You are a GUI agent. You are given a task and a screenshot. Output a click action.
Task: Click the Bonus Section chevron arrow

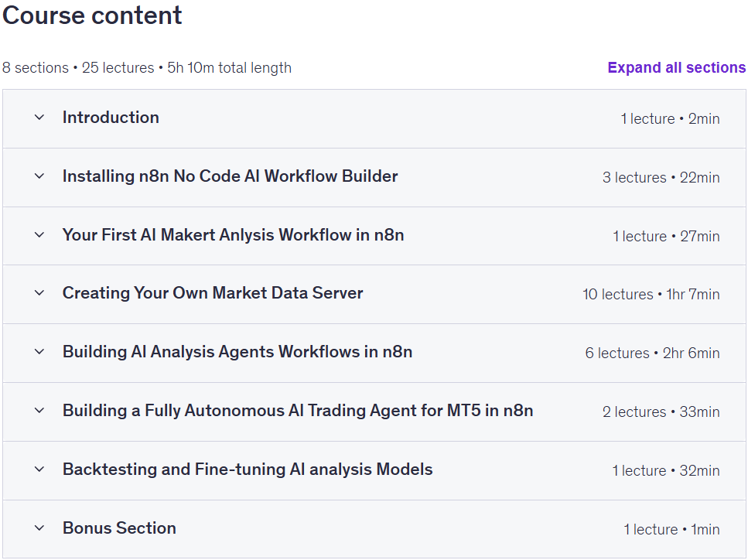coord(39,528)
